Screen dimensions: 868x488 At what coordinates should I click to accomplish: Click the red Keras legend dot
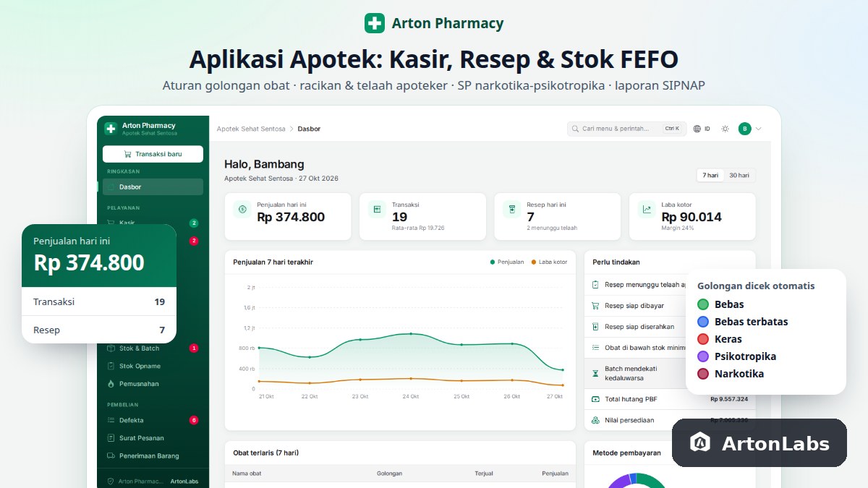tap(703, 339)
